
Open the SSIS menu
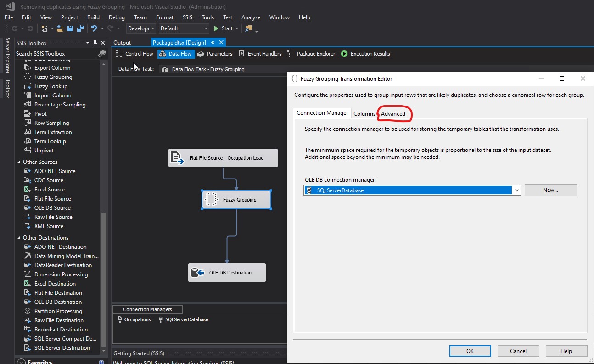[187, 17]
